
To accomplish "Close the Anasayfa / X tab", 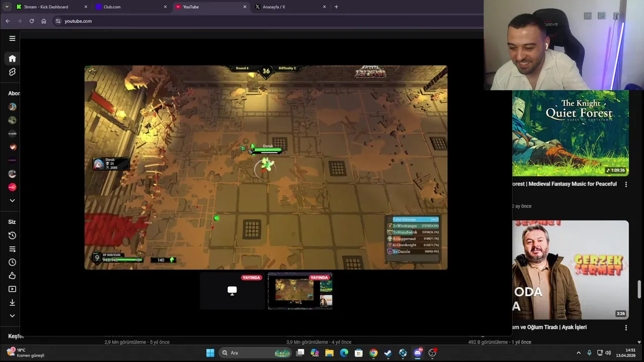I will 325,7.
